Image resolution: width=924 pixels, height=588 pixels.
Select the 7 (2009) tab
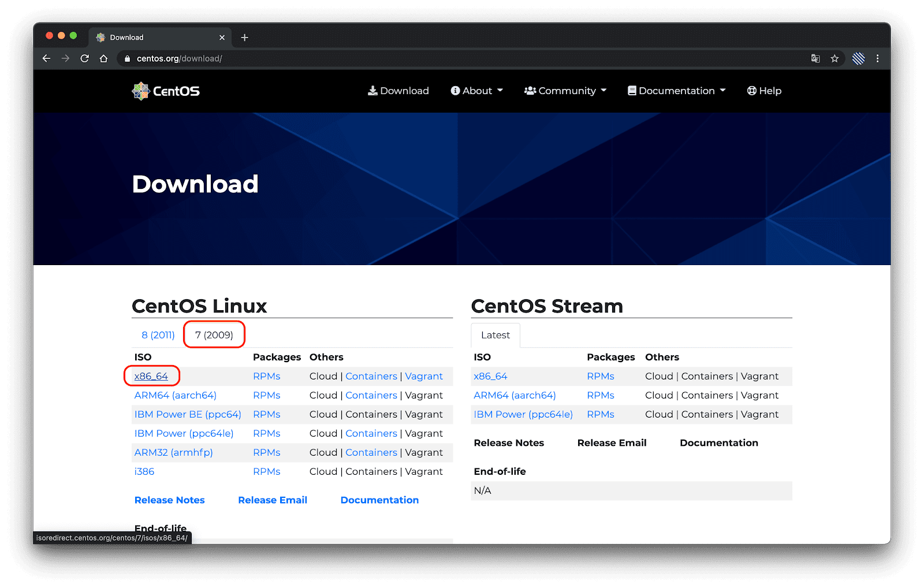[x=214, y=335]
